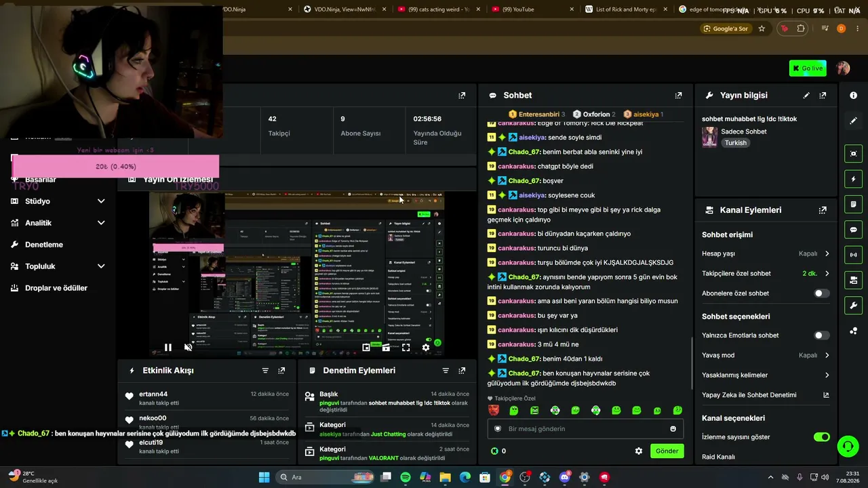
Task: Click the pink donation goal progress bar
Action: pos(115,167)
